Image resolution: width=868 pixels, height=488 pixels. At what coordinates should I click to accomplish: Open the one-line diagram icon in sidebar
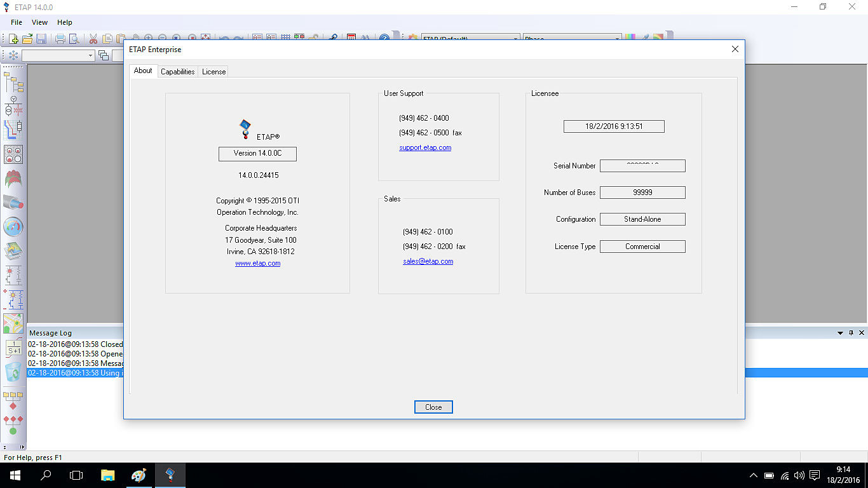(13, 105)
